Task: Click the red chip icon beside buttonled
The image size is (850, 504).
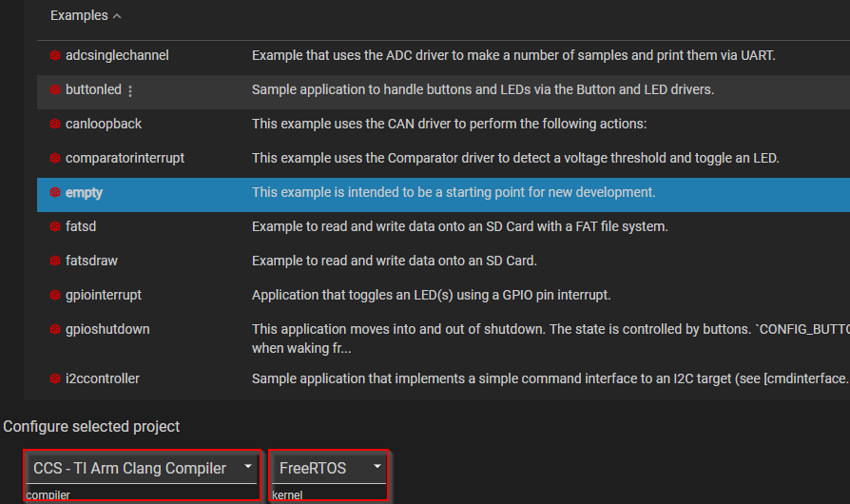Action: pos(55,89)
